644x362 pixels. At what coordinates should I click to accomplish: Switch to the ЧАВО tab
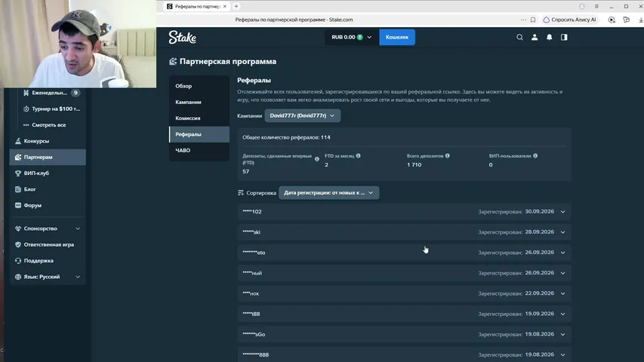pos(199,151)
